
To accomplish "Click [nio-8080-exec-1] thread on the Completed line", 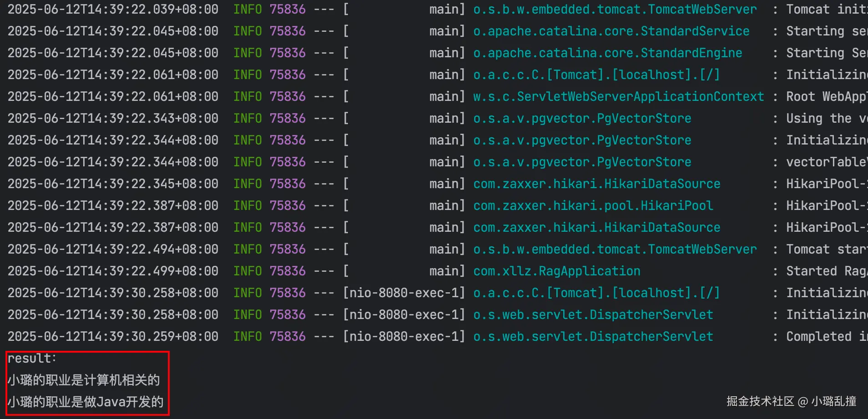I will pyautogui.click(x=404, y=336).
